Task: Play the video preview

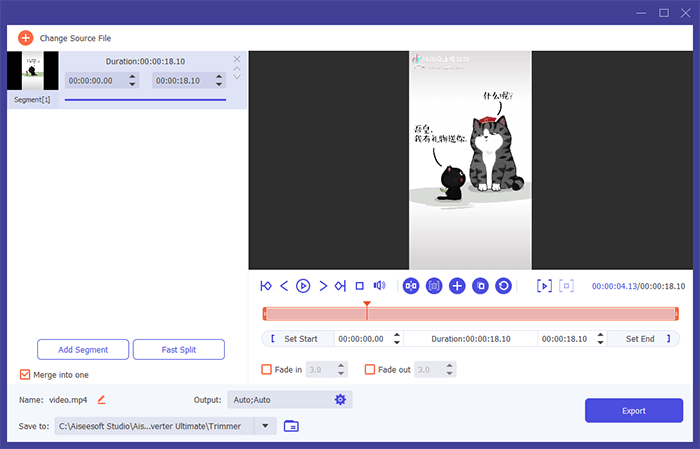Action: pyautogui.click(x=303, y=286)
